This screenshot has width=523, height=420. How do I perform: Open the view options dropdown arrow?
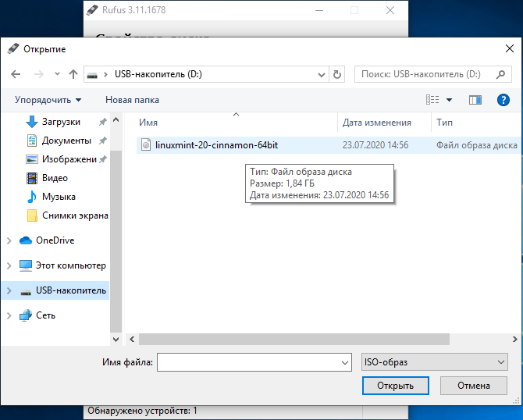(450, 100)
